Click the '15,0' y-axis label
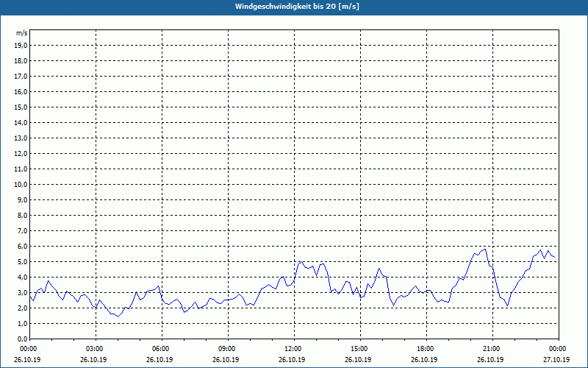The width and height of the screenshot is (588, 368). (21, 107)
